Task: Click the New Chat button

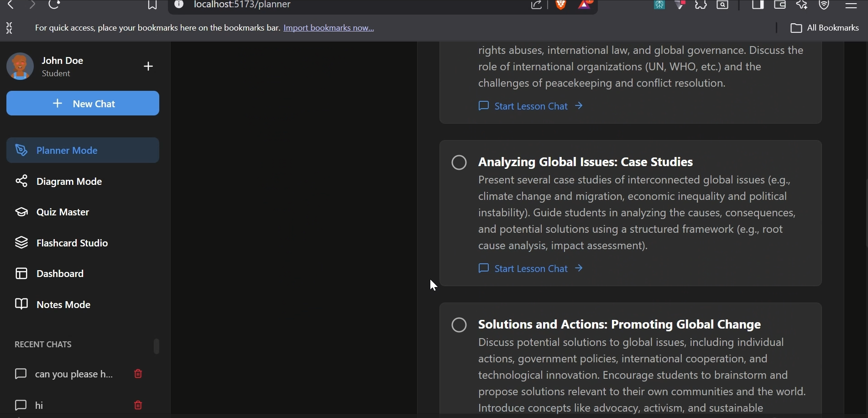Action: coord(83,104)
